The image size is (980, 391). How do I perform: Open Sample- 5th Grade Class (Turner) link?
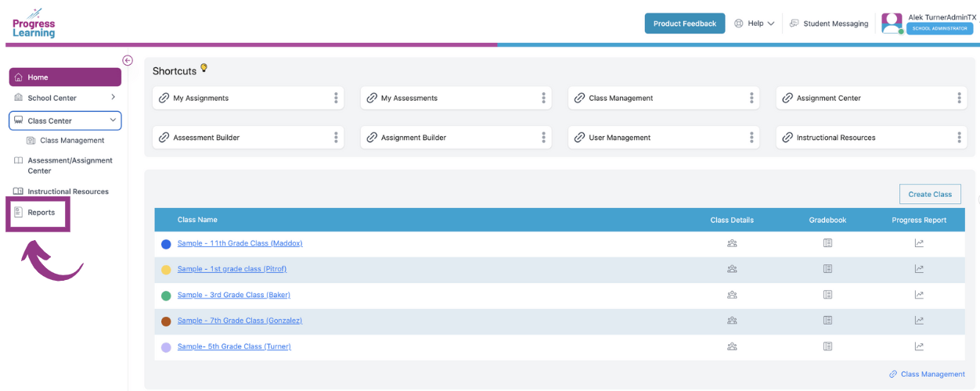click(234, 346)
